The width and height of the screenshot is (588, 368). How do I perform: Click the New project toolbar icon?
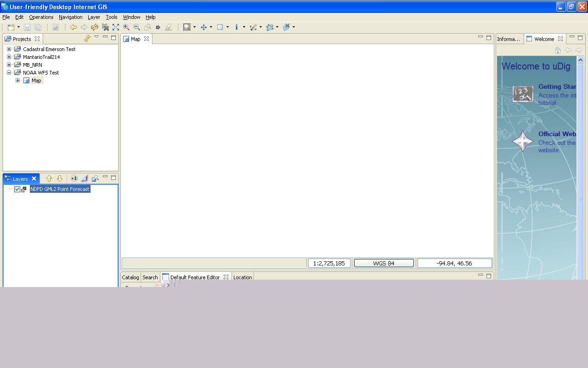11,27
